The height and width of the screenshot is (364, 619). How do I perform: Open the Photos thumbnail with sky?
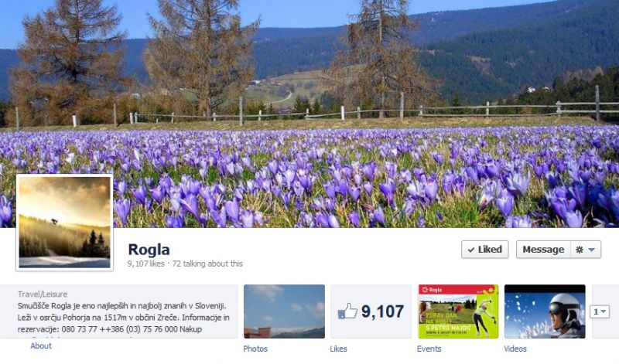coord(284,311)
